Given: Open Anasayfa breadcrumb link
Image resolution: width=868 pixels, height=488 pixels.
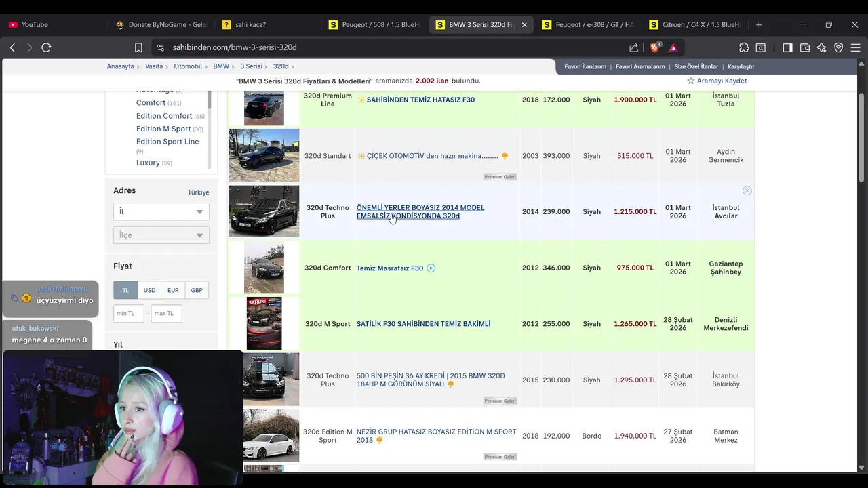Looking at the screenshot, I should pos(120,66).
